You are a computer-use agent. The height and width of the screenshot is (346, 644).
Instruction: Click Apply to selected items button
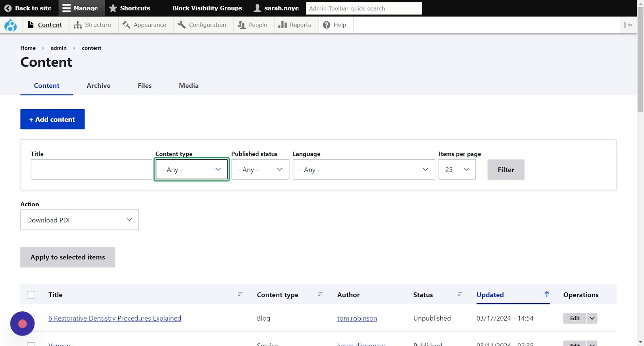point(68,257)
